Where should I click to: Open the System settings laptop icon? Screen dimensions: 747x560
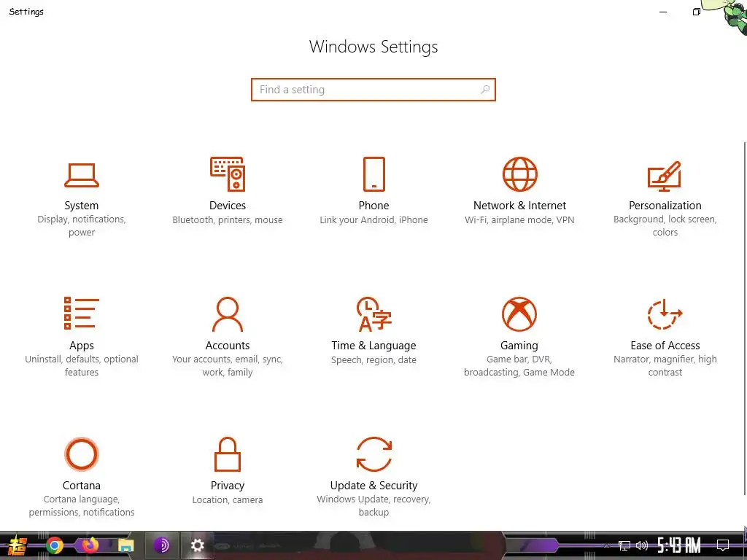pos(82,175)
